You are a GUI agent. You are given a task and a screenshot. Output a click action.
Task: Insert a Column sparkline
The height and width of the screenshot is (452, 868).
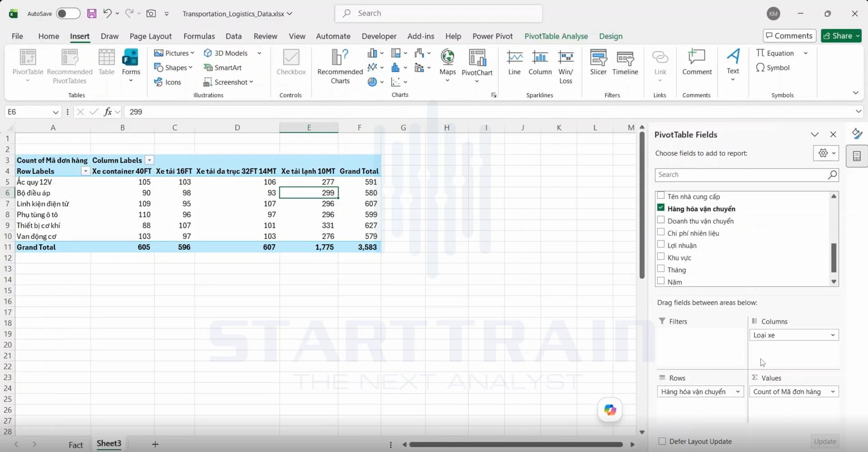coord(540,62)
